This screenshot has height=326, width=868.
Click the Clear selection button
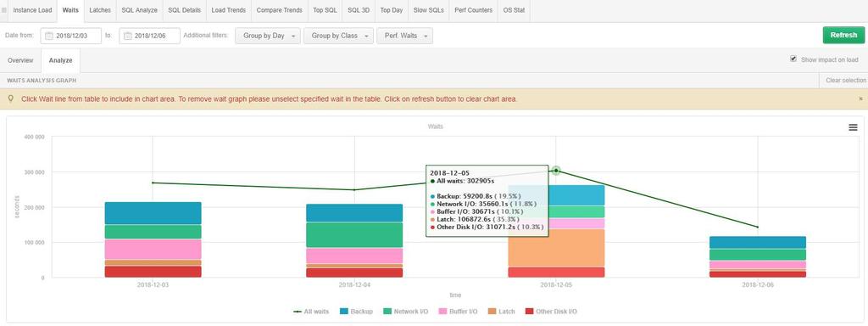[845, 81]
